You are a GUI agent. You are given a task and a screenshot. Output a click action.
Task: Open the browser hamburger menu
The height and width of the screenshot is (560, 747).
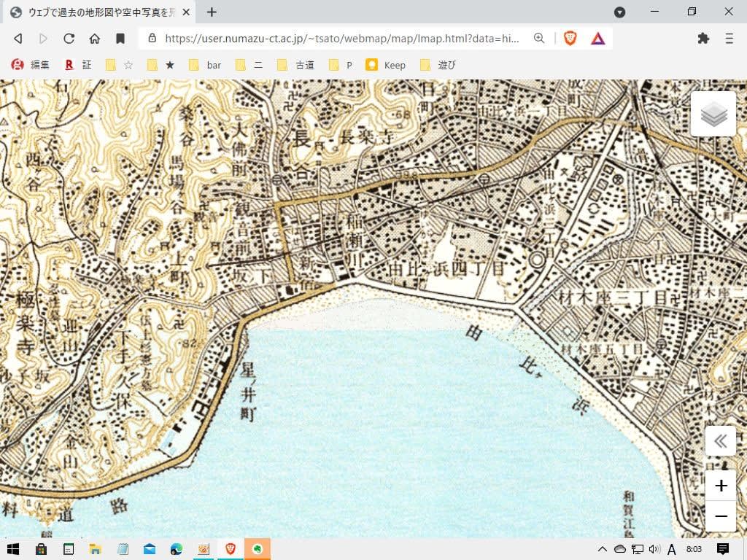pos(729,38)
